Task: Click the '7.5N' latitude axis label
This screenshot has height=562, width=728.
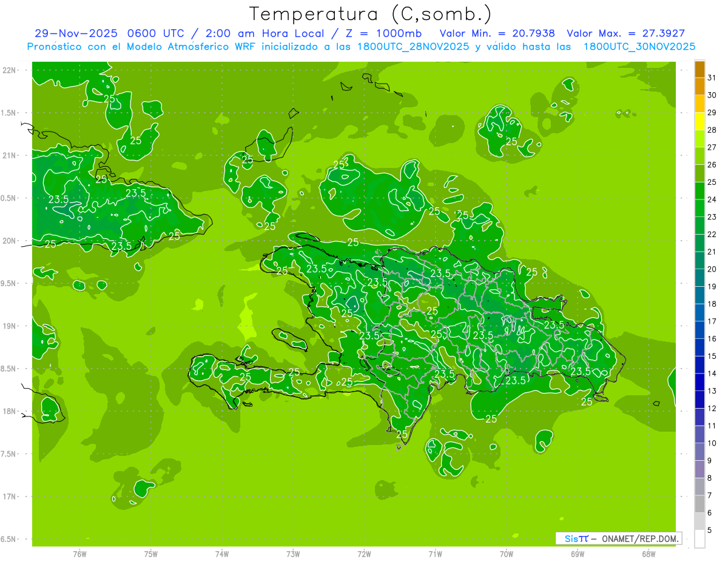Action: point(8,454)
